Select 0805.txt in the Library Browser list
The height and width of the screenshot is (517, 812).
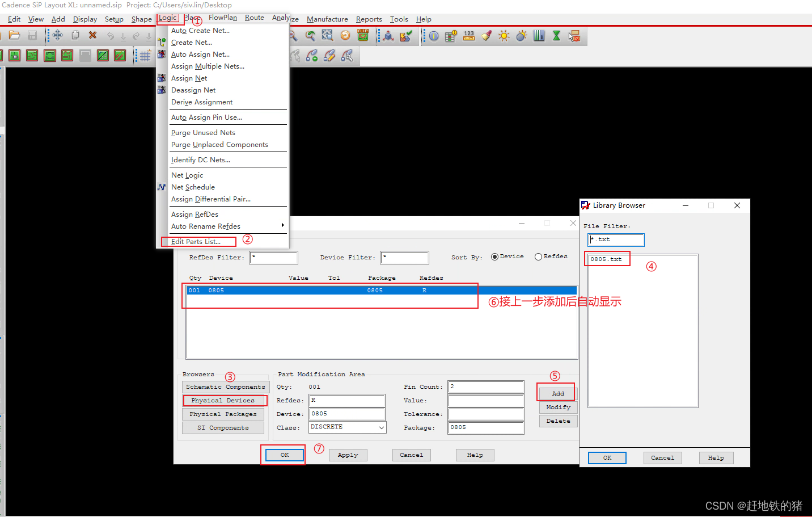click(x=606, y=259)
